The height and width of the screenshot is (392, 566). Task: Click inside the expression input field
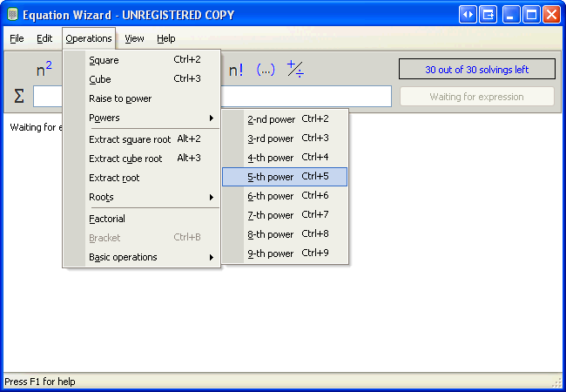click(307, 97)
